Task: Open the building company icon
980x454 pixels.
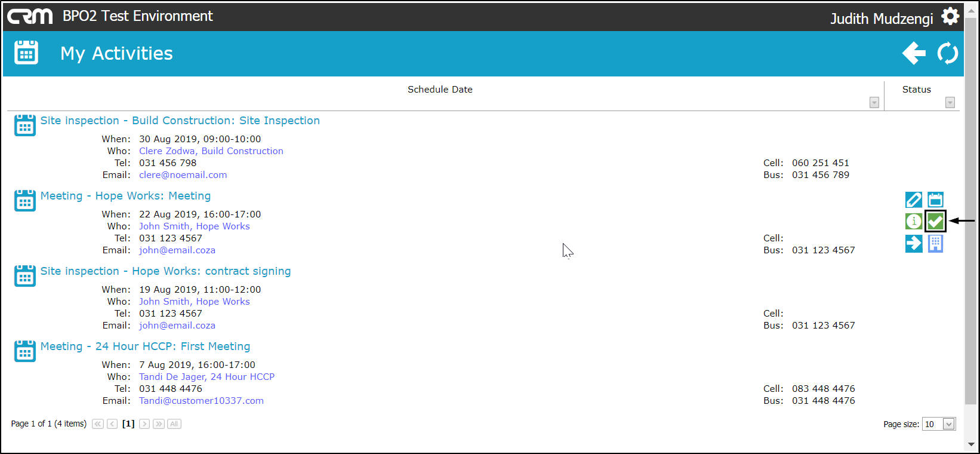Action: tap(935, 243)
